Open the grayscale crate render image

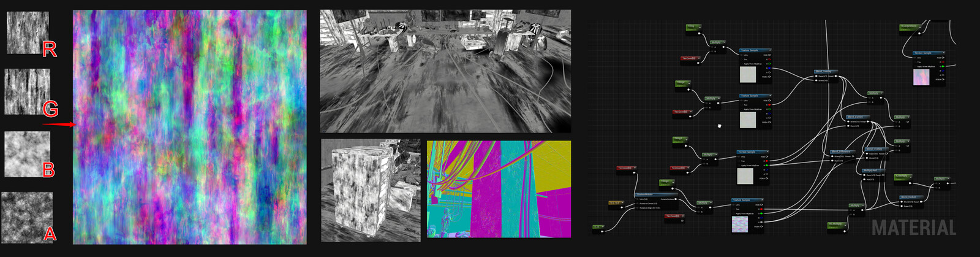tap(371, 190)
